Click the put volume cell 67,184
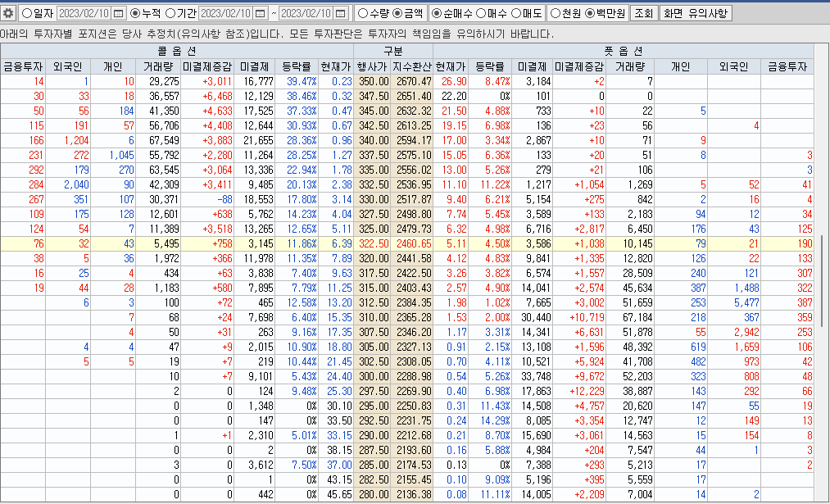Image resolution: width=830 pixels, height=504 pixels. pyautogui.click(x=630, y=317)
